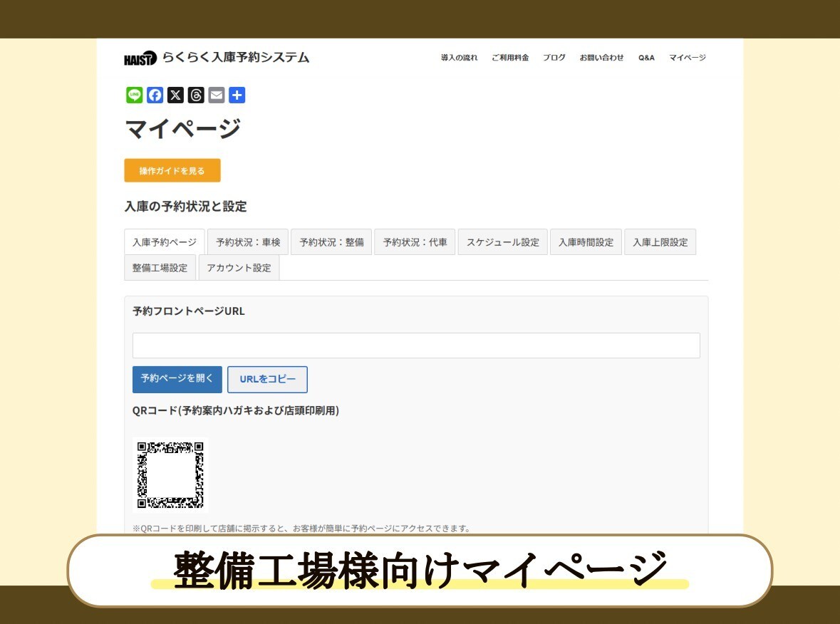Share page by Email icon
The height and width of the screenshot is (624, 840).
click(x=217, y=95)
